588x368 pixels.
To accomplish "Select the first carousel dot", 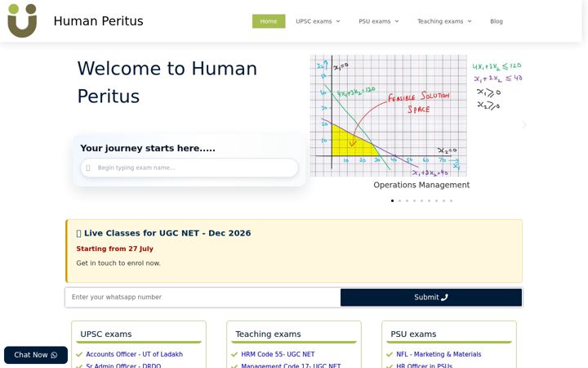I will tap(392, 200).
